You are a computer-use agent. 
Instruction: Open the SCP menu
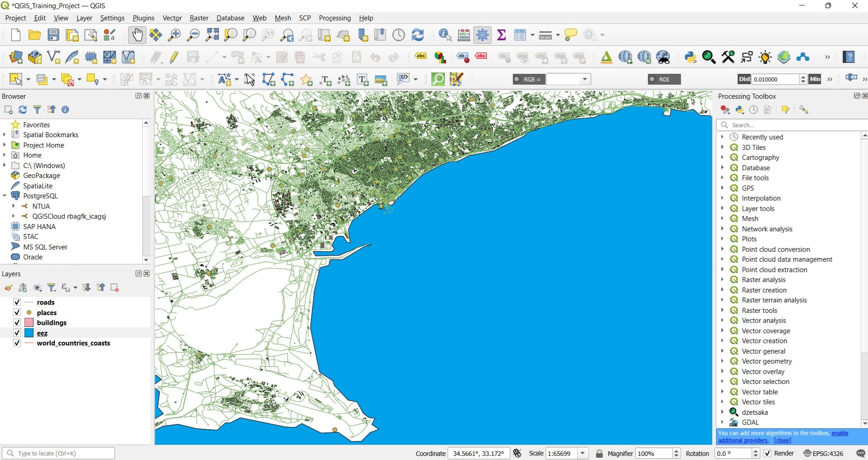[305, 18]
